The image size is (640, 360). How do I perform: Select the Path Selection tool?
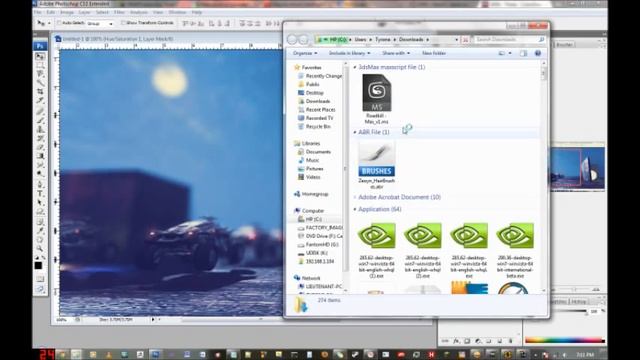pos(40,202)
